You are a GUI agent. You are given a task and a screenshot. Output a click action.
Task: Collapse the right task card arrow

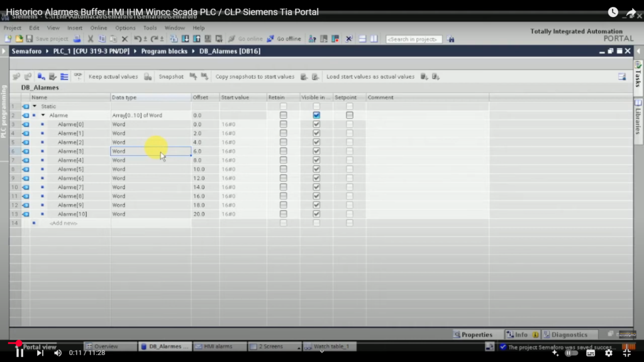[638, 52]
